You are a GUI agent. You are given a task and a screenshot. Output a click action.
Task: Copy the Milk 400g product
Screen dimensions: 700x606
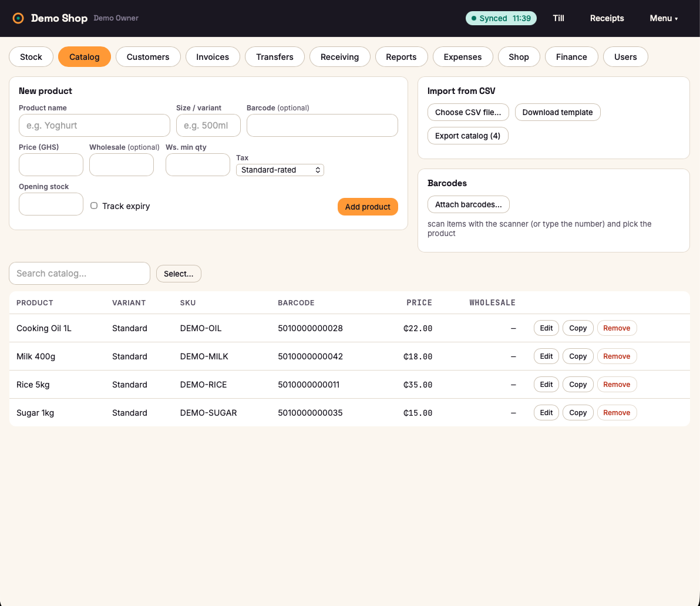[578, 356]
